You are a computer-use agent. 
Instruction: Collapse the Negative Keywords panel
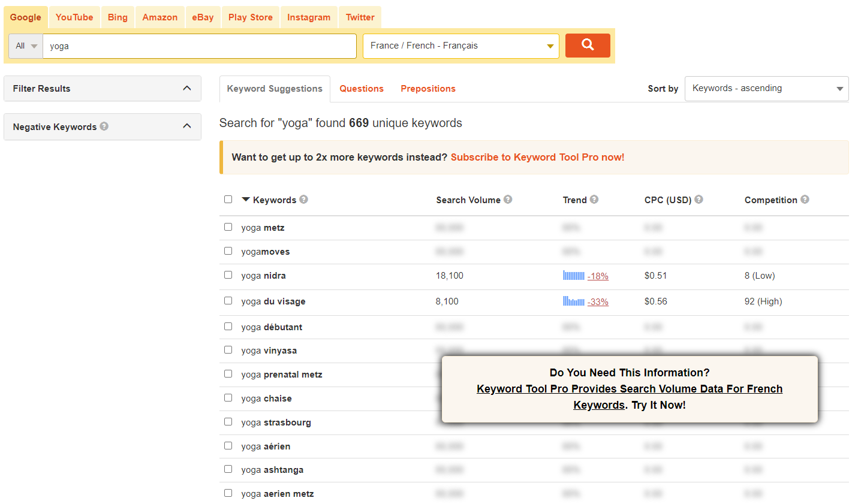(x=103, y=126)
